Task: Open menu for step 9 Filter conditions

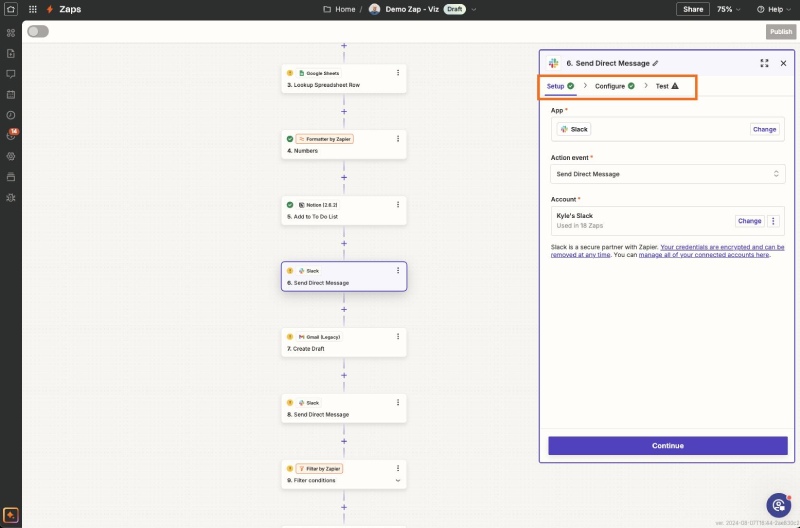Action: coord(398,468)
